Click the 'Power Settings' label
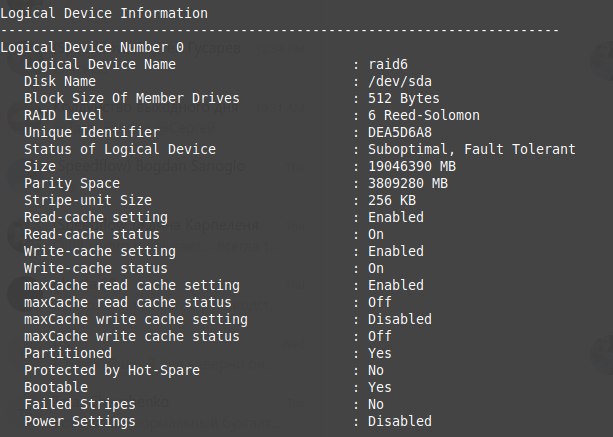The width and height of the screenshot is (613, 437). coord(80,421)
